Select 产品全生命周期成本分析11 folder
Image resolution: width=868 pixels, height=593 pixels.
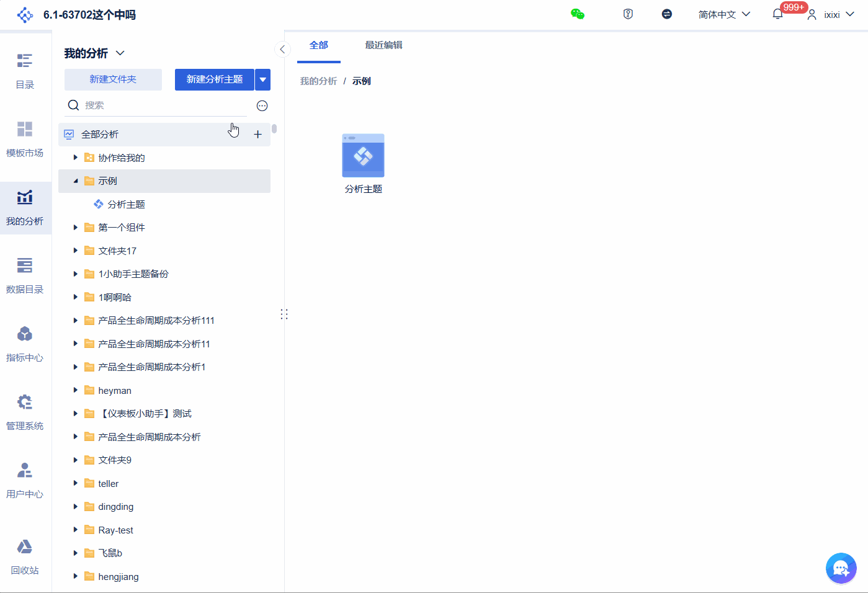pos(164,344)
